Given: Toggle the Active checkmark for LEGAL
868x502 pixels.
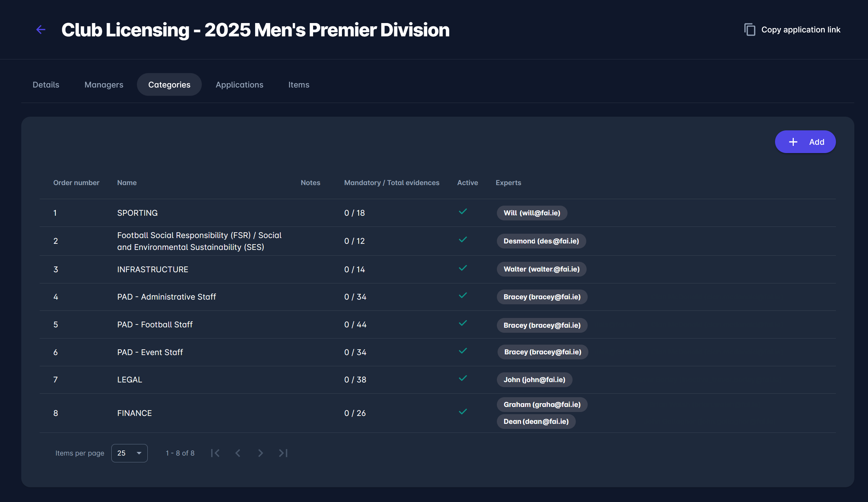Looking at the screenshot, I should click(x=463, y=378).
